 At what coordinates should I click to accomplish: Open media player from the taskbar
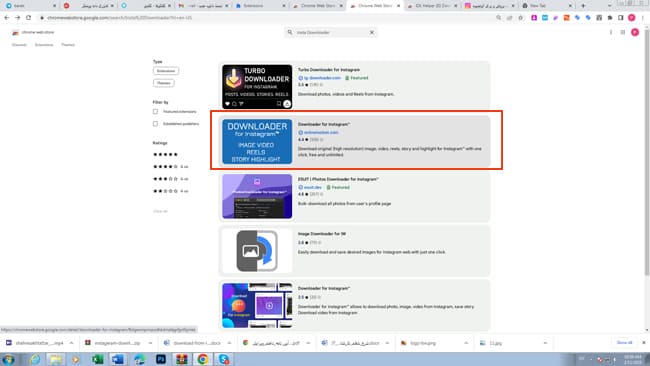point(75,359)
